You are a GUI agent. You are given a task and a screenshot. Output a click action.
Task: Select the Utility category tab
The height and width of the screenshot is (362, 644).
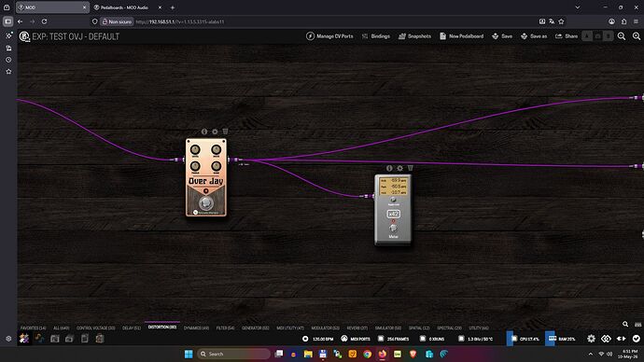tap(479, 327)
